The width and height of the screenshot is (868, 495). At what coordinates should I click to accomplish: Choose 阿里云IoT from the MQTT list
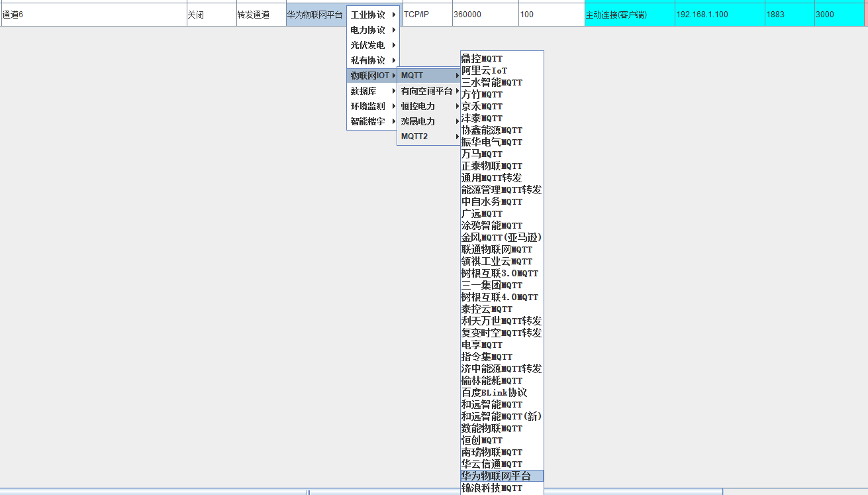[x=485, y=71]
